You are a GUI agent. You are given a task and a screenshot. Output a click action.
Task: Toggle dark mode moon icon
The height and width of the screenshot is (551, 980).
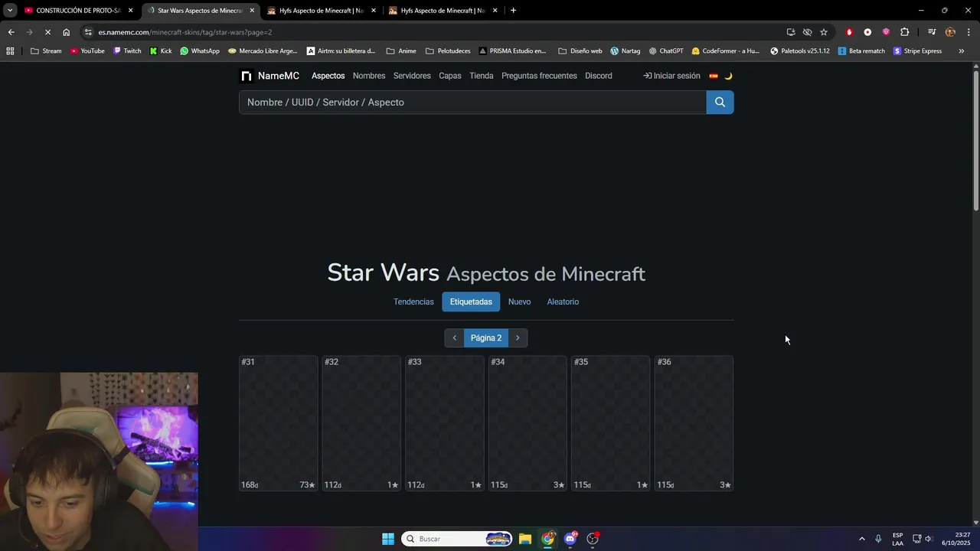click(728, 76)
